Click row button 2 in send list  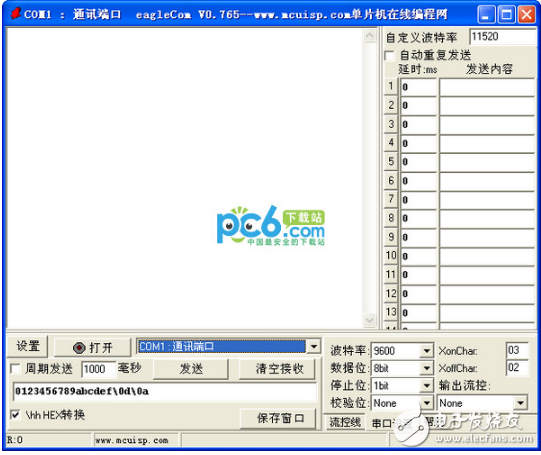pos(391,105)
